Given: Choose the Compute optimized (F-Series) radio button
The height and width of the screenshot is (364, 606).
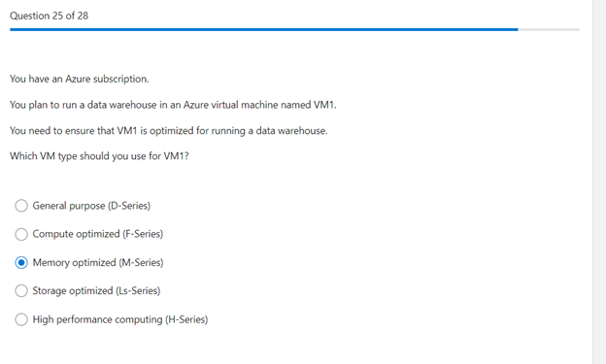Looking at the screenshot, I should point(21,234).
